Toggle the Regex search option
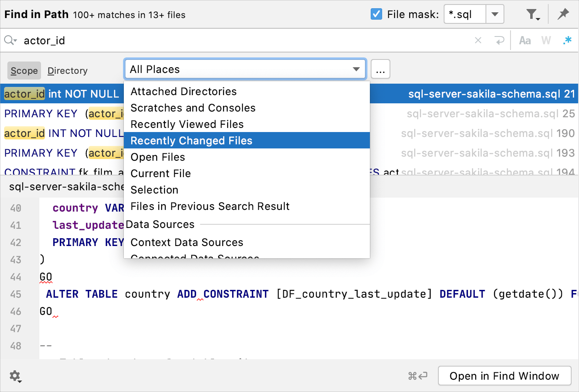This screenshot has width=579, height=392. click(568, 40)
